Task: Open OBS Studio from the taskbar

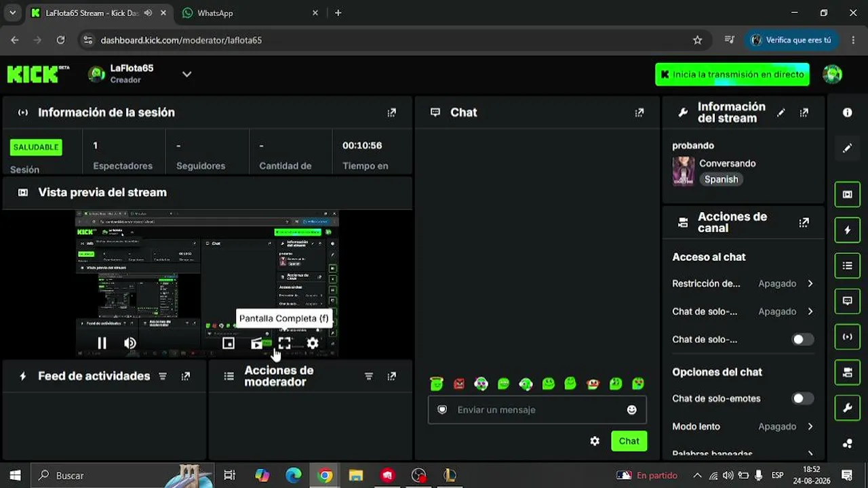Action: coord(418,476)
